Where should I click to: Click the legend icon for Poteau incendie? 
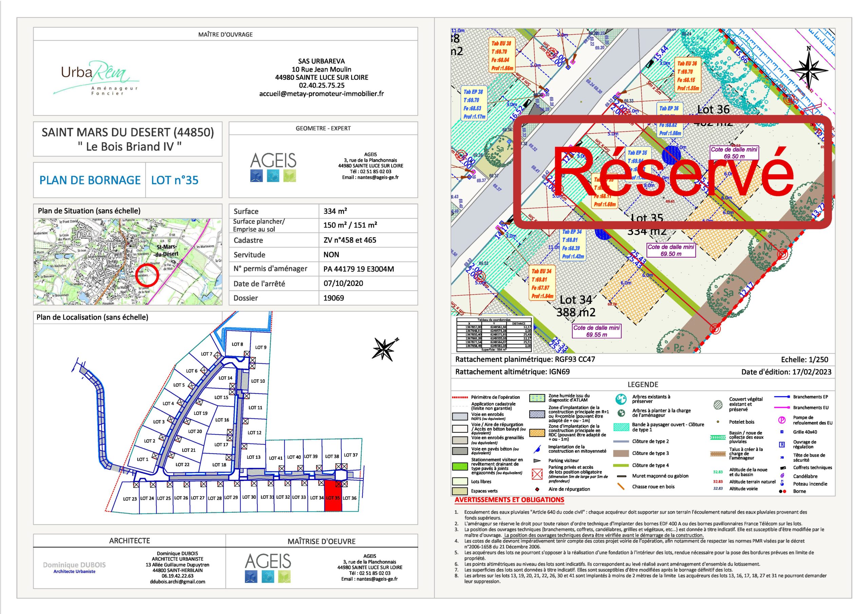(x=782, y=483)
